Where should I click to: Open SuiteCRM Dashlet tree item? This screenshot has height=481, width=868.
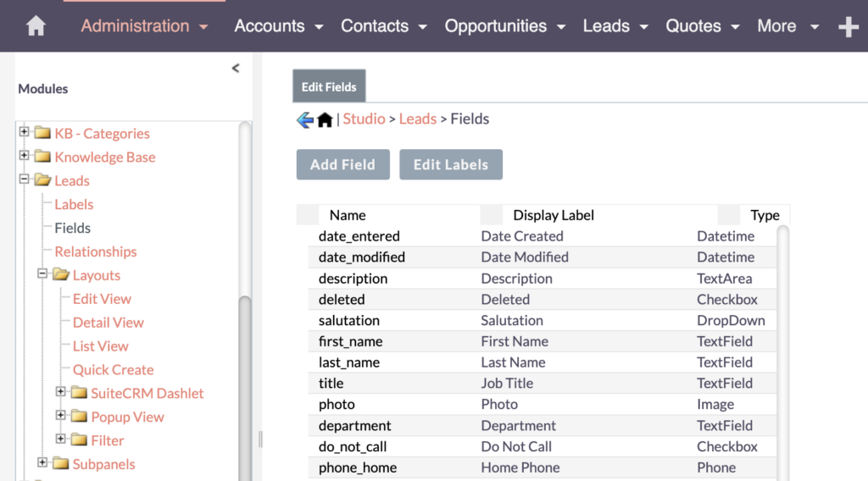coord(147,393)
